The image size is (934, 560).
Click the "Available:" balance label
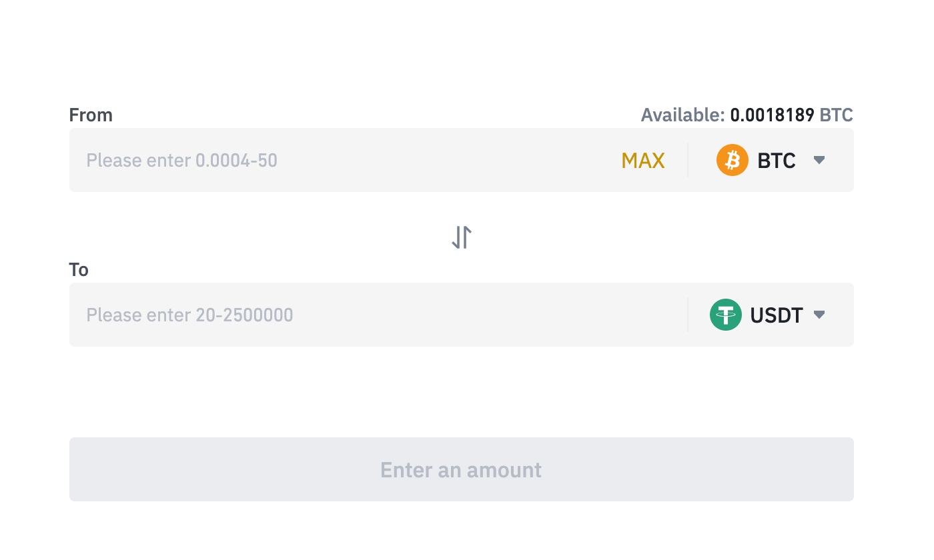point(682,115)
